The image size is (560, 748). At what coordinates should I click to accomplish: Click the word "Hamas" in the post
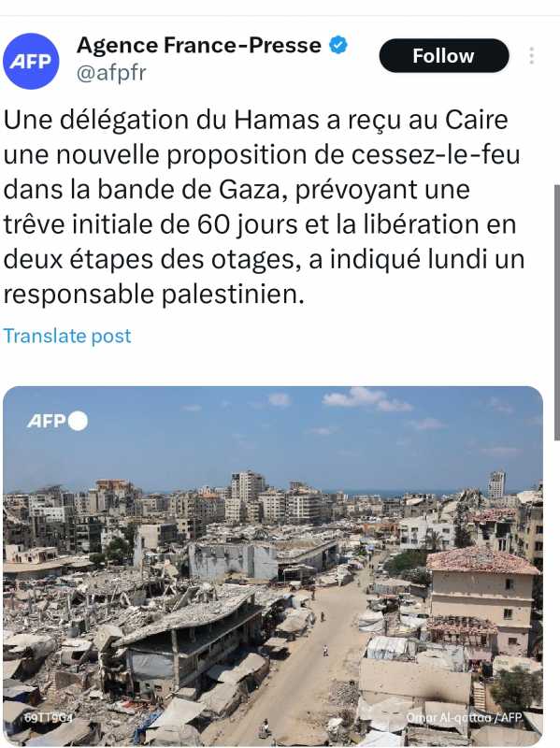click(276, 120)
